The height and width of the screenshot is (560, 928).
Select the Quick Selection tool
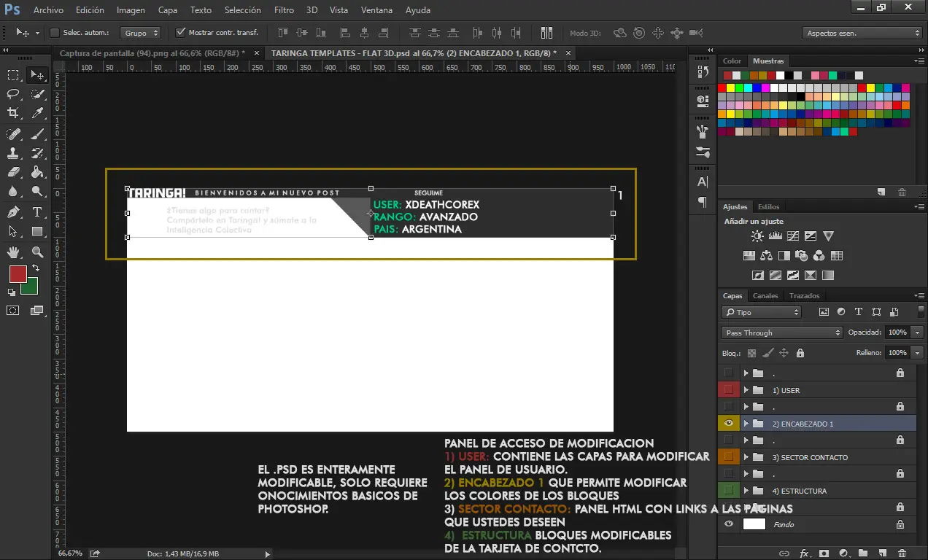[37, 93]
